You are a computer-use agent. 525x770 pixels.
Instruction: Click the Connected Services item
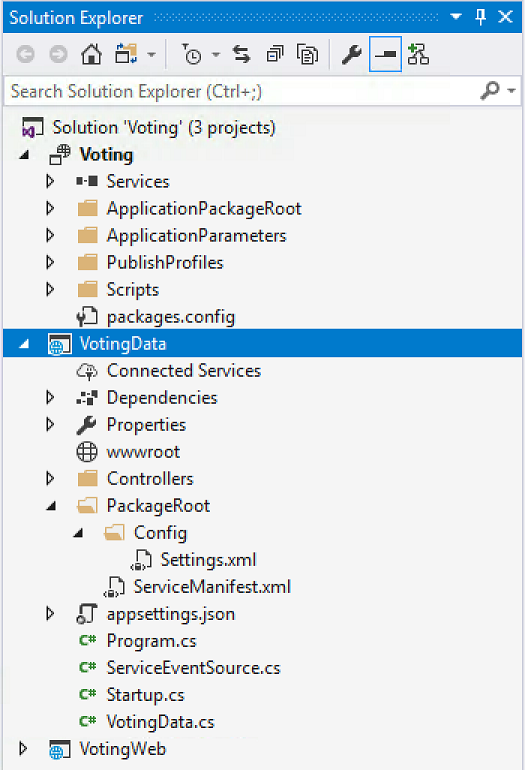184,371
